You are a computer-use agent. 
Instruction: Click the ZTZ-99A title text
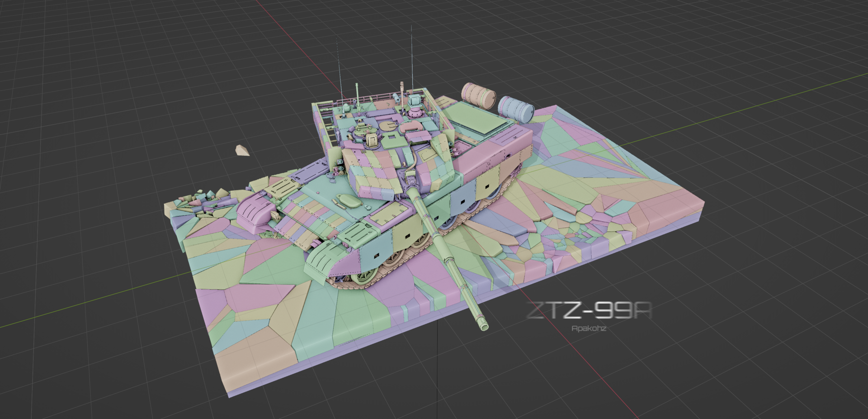tap(589, 310)
